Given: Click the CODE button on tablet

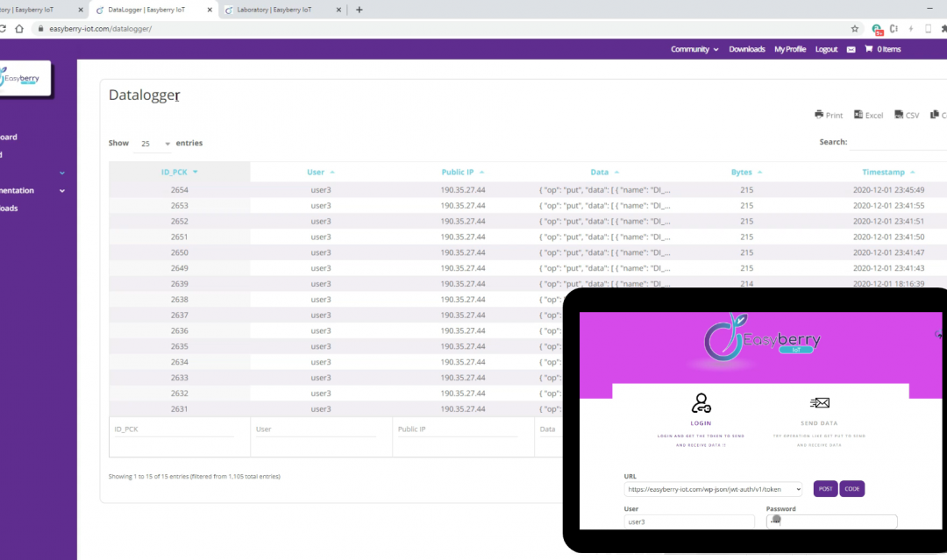Looking at the screenshot, I should (x=851, y=489).
